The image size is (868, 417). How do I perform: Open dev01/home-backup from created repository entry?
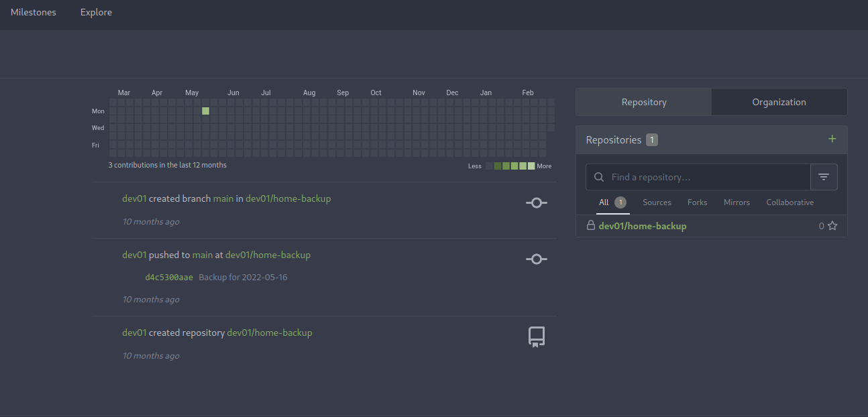click(270, 333)
